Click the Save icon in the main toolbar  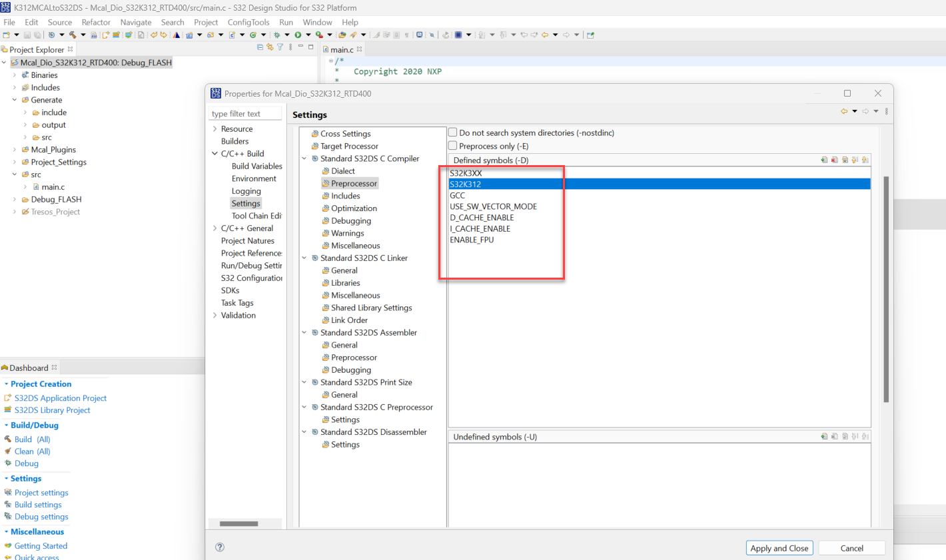27,35
